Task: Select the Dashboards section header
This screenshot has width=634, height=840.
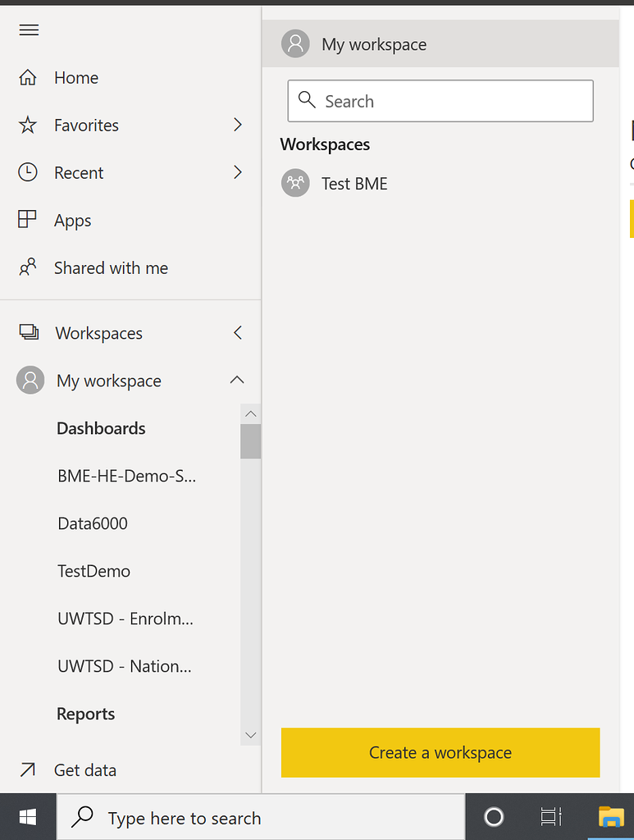Action: [101, 428]
